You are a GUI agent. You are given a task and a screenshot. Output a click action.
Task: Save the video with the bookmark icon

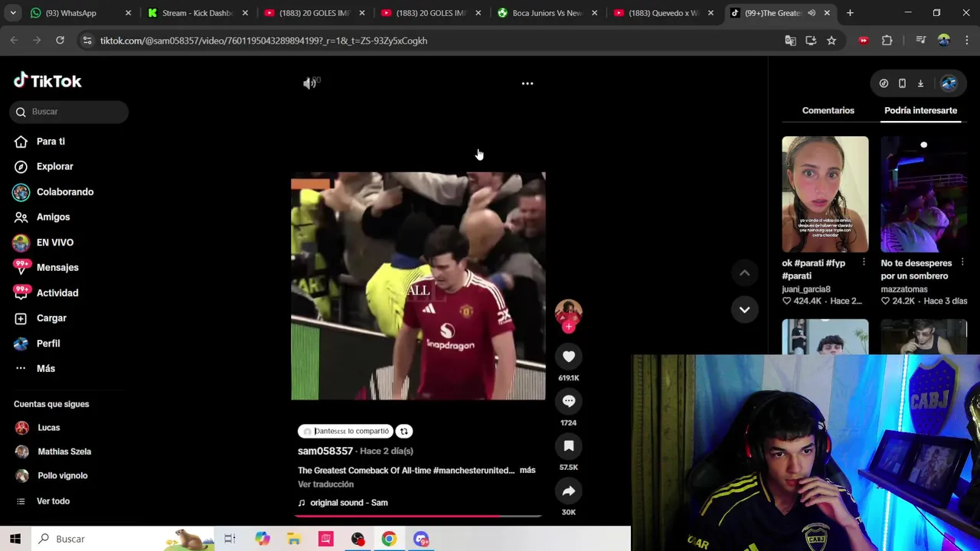tap(569, 446)
